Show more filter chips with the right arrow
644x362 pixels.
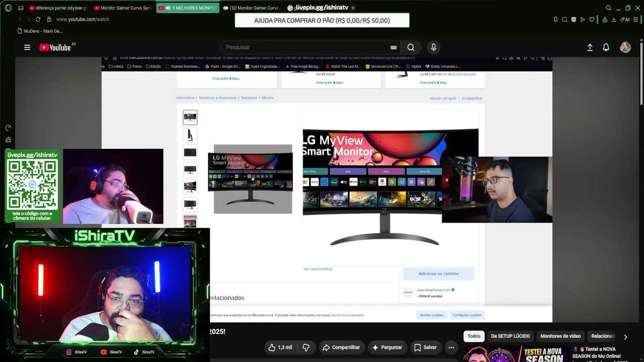[x=625, y=337]
